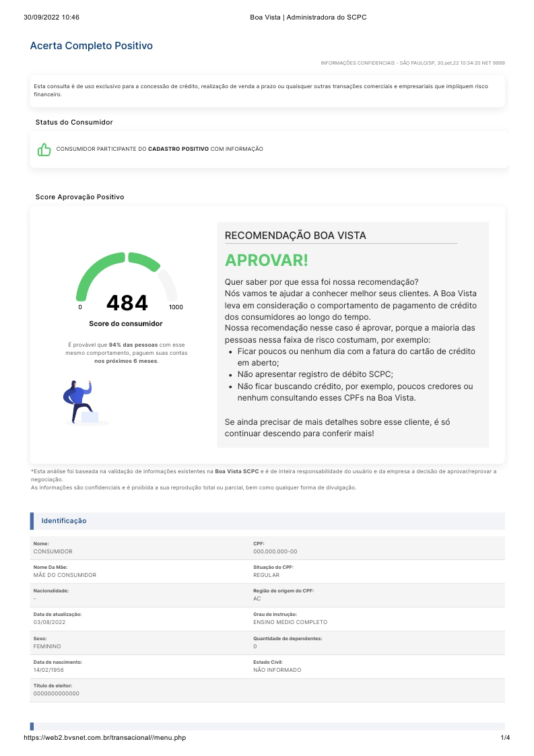Image resolution: width=534 pixels, height=756 pixels.
Task: Click the Identificação section header
Action: [267, 521]
